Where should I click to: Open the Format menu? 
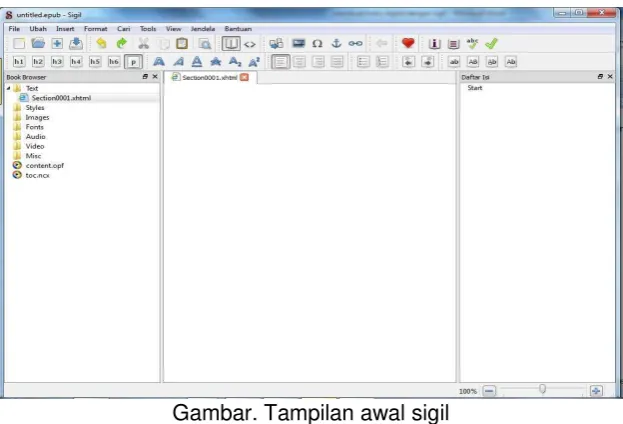96,29
